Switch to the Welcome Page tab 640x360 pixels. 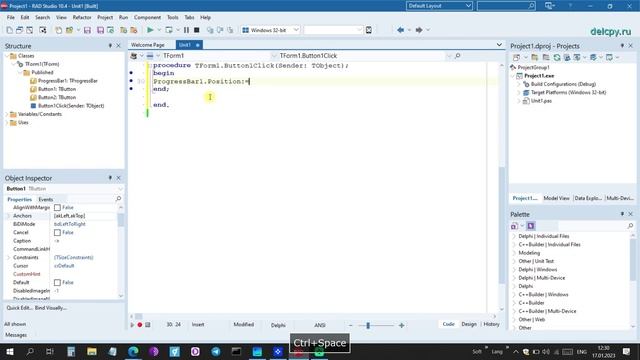(148, 45)
